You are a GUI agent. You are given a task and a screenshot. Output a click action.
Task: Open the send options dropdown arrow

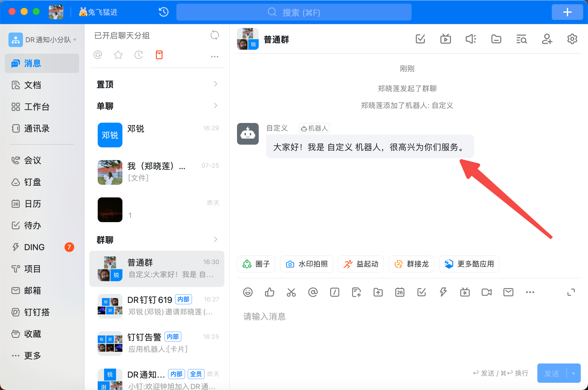point(574,373)
